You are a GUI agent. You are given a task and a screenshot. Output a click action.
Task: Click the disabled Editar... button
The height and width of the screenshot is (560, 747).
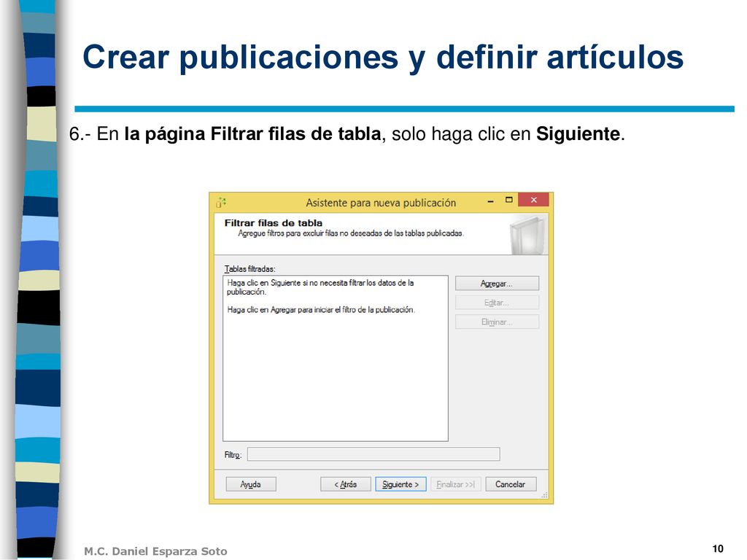(497, 303)
